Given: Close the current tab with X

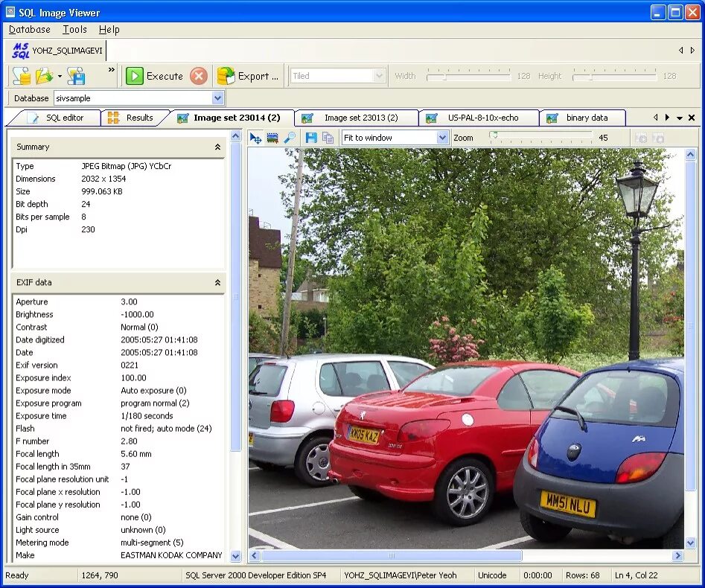Looking at the screenshot, I should click(x=692, y=118).
